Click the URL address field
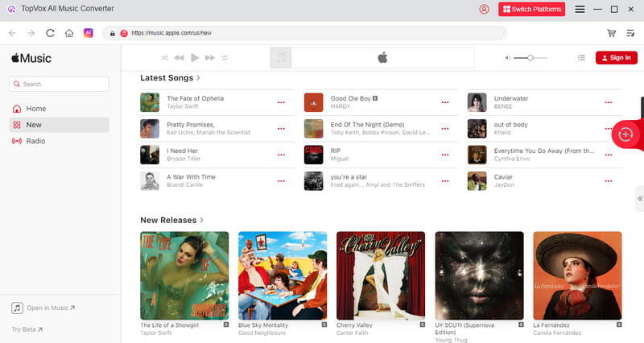Screen dimensions: 644x343 304,33
